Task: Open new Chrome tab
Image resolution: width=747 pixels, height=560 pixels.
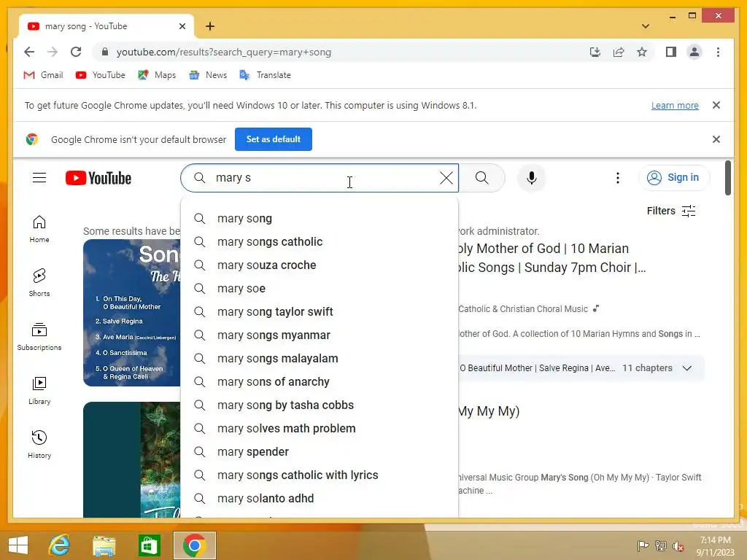Action: click(x=210, y=26)
